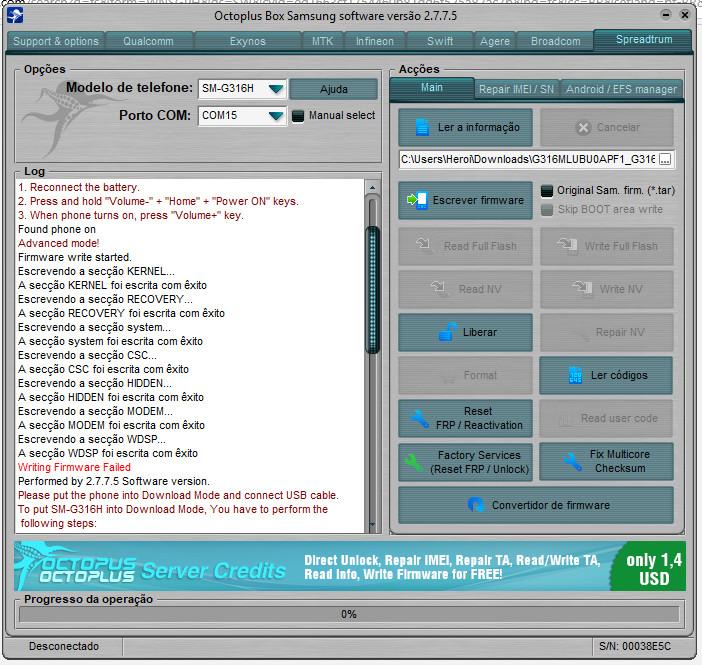Image resolution: width=702 pixels, height=665 pixels.
Task: Click the firmware file path field
Action: (x=529, y=159)
